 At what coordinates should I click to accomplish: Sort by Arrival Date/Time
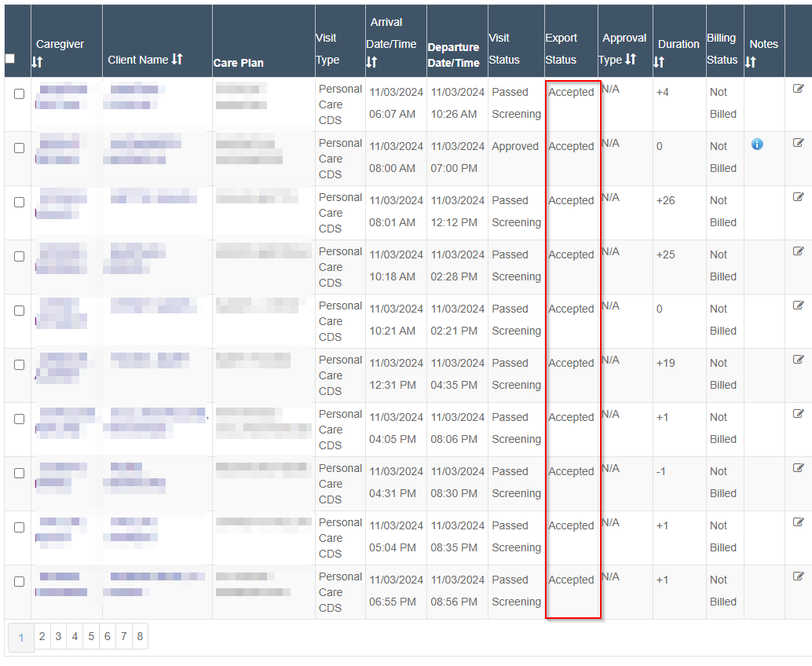tap(370, 61)
